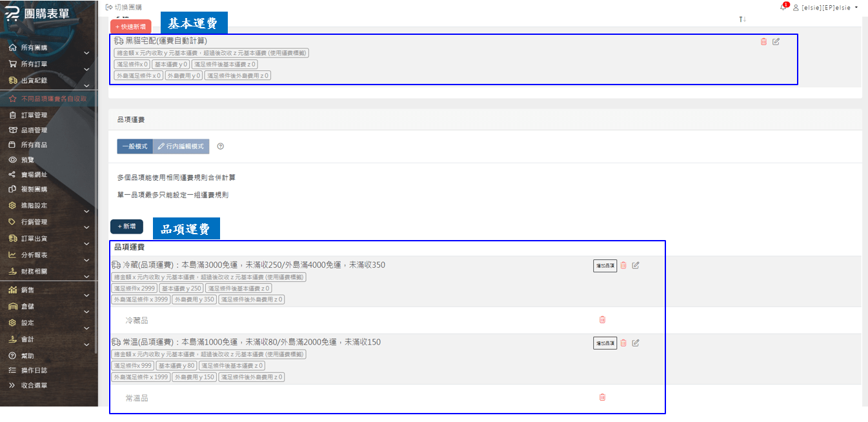Delete the 冷藏 item shipping rule
This screenshot has height=422, width=868.
click(623, 265)
